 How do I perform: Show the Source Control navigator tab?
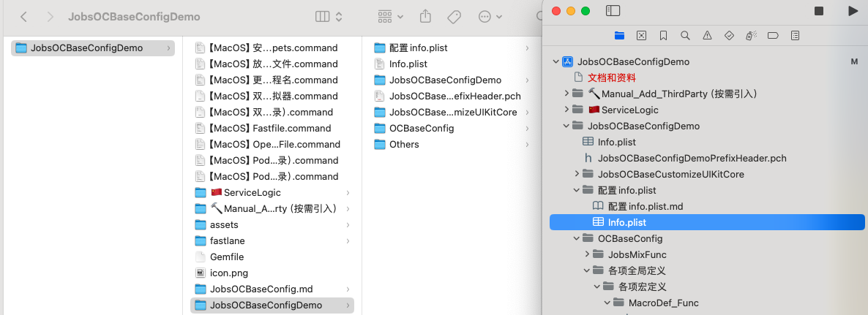tap(641, 35)
